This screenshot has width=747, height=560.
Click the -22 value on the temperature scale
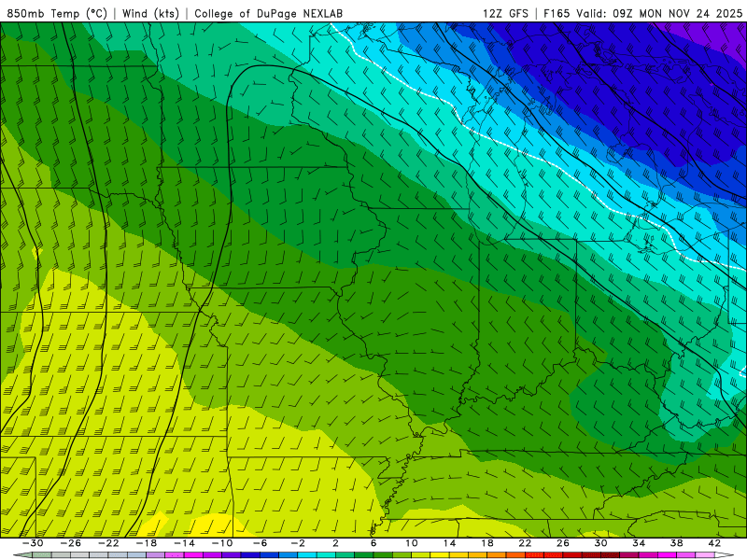click(108, 543)
